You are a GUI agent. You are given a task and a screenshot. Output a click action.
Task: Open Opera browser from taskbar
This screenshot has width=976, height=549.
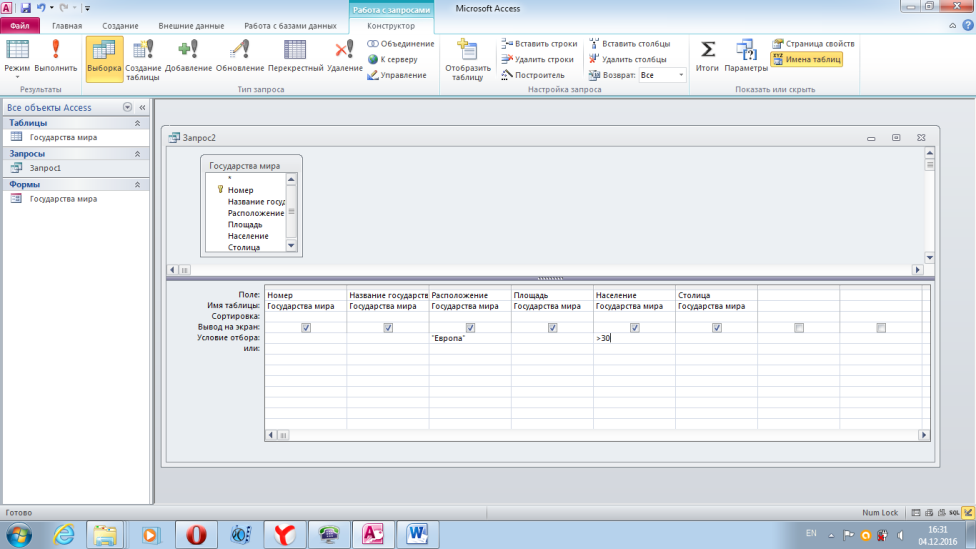196,534
